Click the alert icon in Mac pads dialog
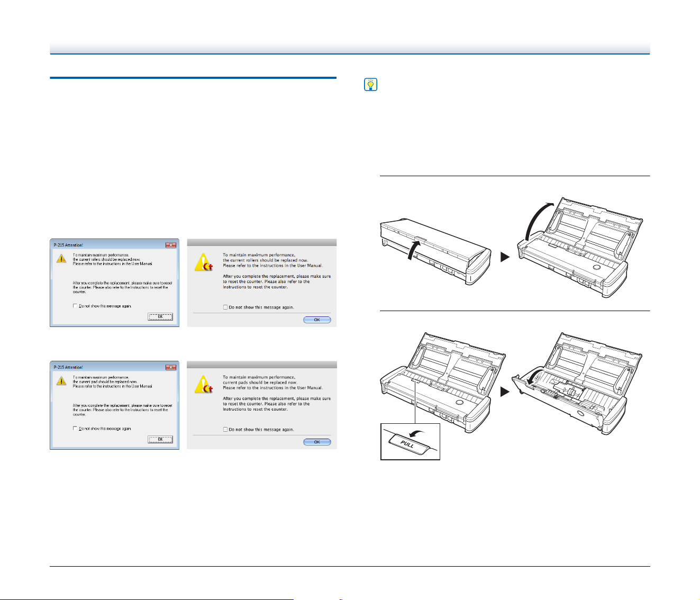 (203, 385)
